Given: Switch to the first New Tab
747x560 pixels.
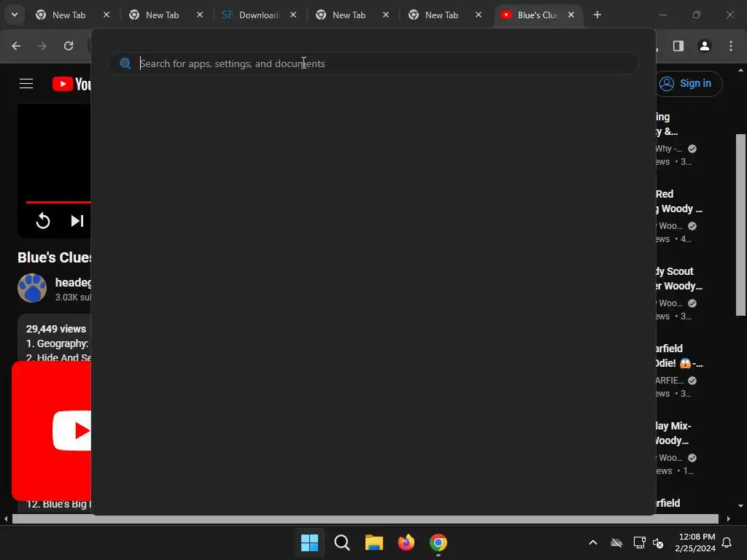Looking at the screenshot, I should (x=69, y=15).
